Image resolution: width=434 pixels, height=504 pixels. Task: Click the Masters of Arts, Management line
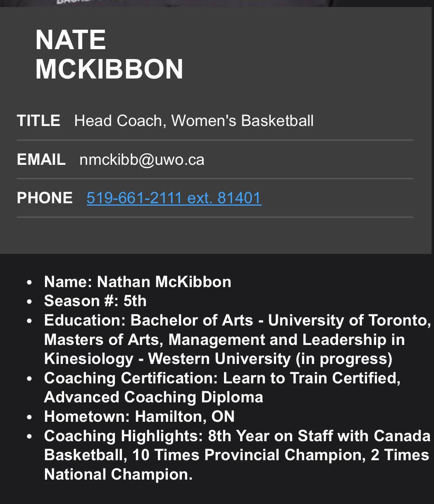224,340
